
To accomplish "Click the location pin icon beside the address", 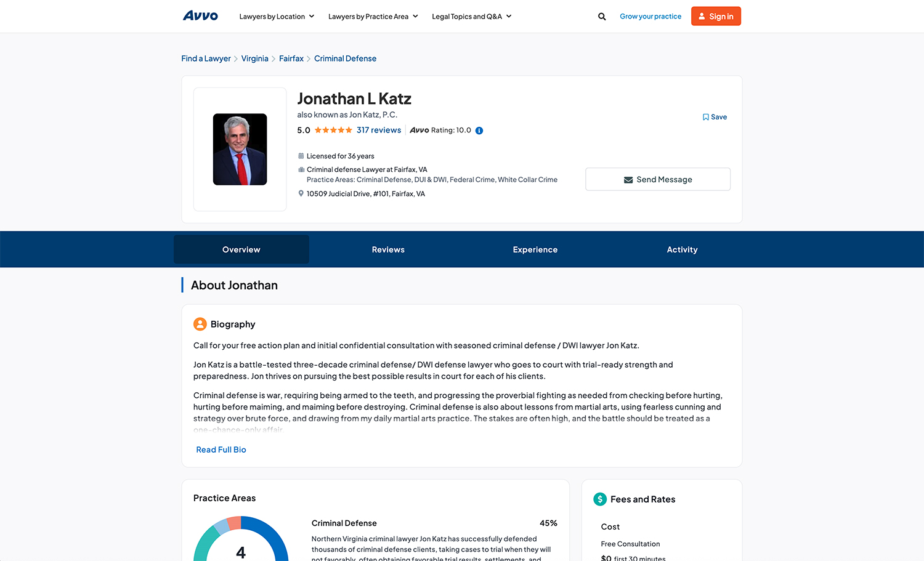I will click(301, 193).
